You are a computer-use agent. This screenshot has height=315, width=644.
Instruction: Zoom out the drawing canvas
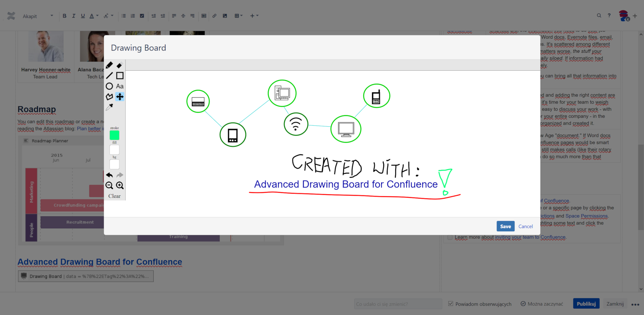tap(109, 185)
